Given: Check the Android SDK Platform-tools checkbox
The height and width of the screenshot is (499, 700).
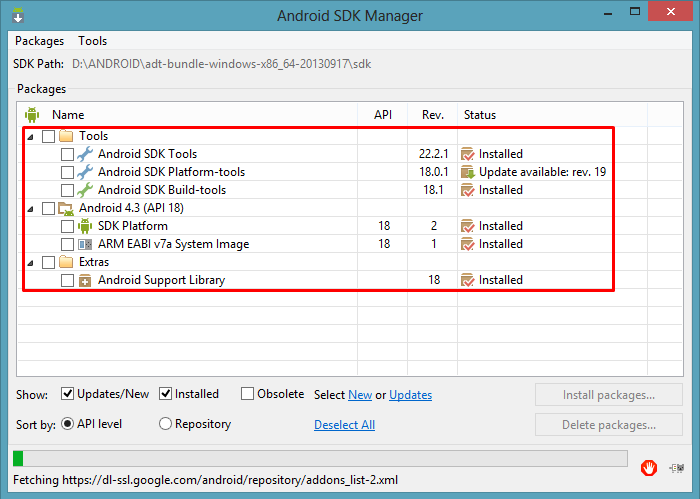Looking at the screenshot, I should [67, 172].
